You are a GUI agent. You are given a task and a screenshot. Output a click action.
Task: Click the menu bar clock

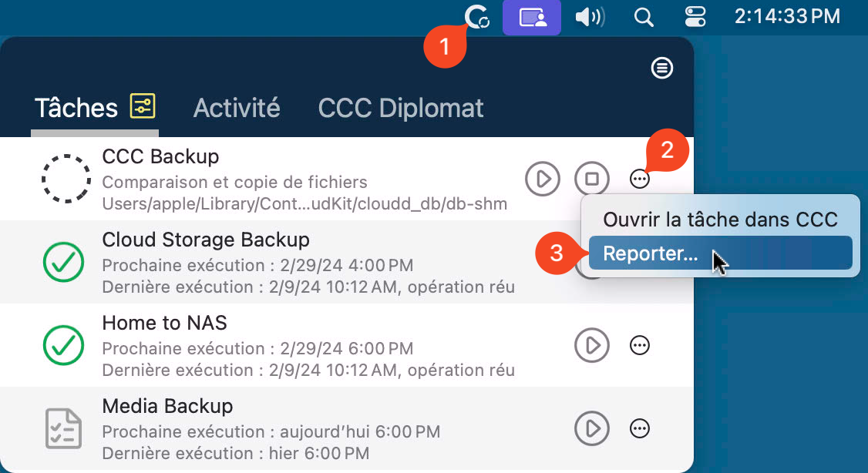[787, 17]
